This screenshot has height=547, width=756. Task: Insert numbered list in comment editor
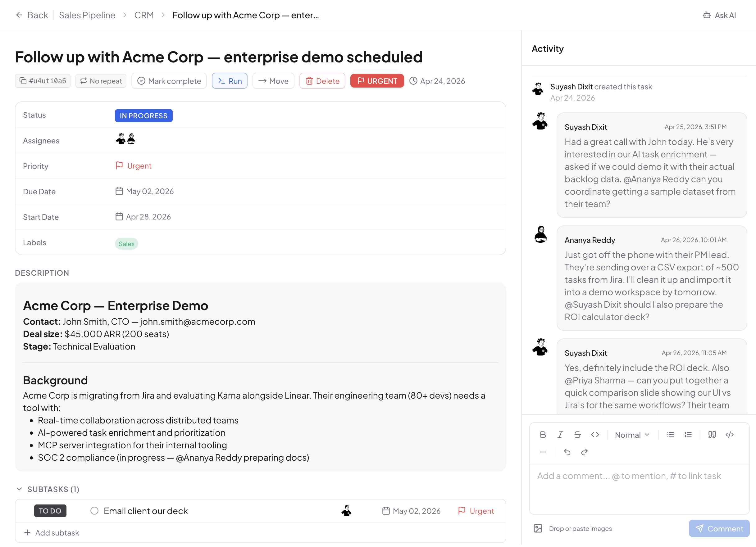[x=688, y=434]
